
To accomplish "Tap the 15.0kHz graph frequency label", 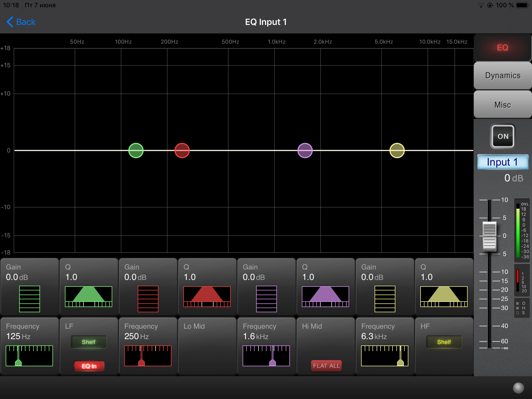I will click(457, 42).
